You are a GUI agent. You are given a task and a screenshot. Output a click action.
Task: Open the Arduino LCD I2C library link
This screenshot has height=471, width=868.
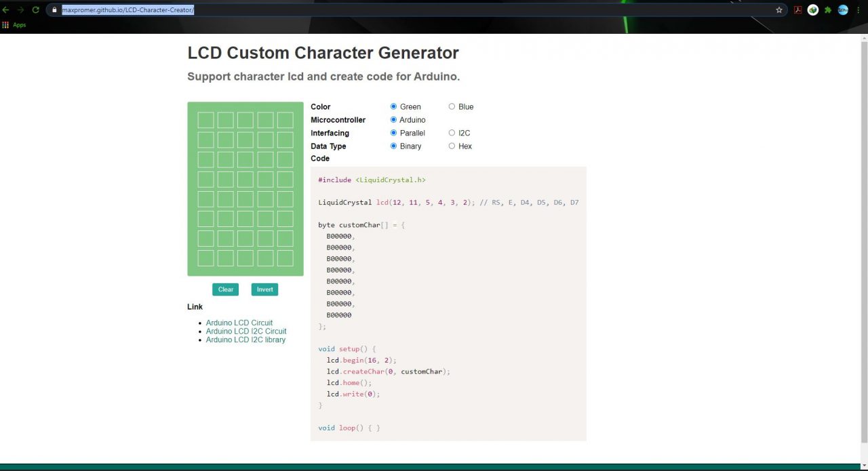click(x=245, y=340)
